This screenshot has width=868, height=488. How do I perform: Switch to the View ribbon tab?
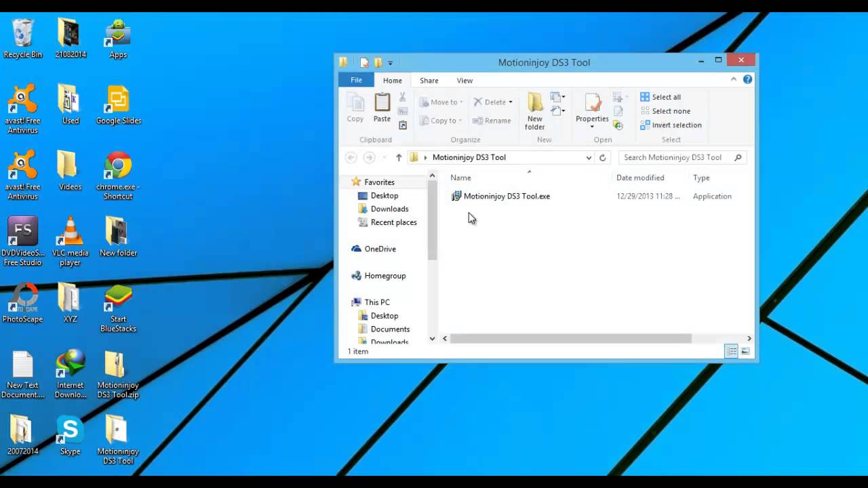(x=465, y=80)
